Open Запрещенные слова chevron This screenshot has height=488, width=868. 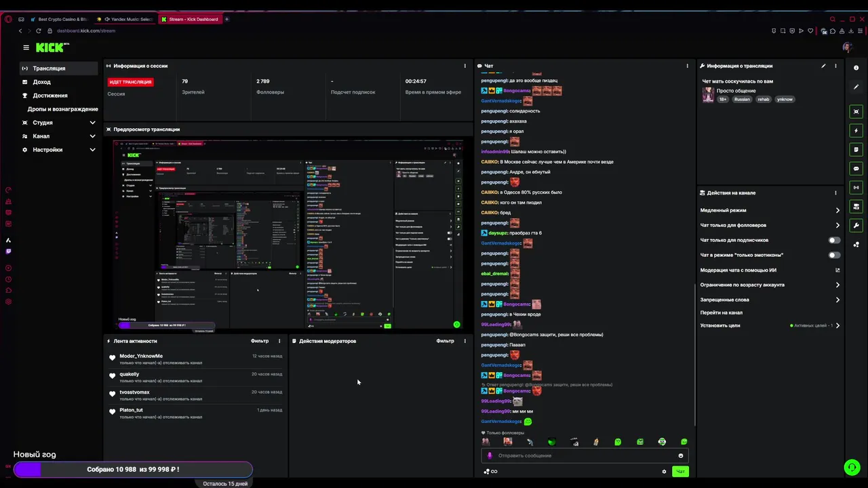[837, 300]
